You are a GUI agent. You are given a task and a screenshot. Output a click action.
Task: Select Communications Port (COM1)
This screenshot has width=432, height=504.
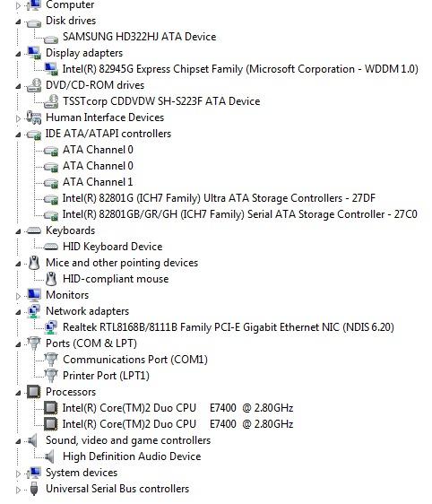click(135, 360)
